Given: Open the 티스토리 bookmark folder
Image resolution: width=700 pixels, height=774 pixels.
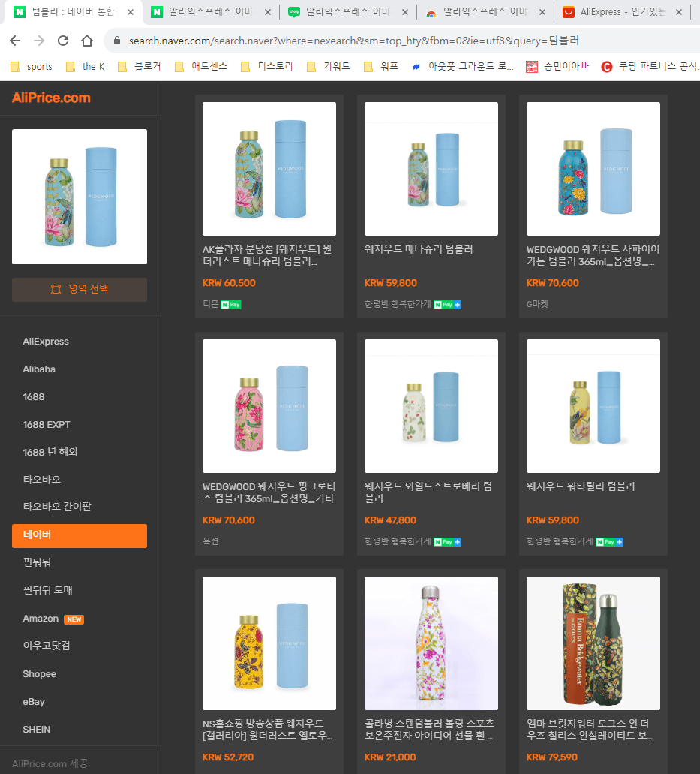Looking at the screenshot, I should 267,67.
